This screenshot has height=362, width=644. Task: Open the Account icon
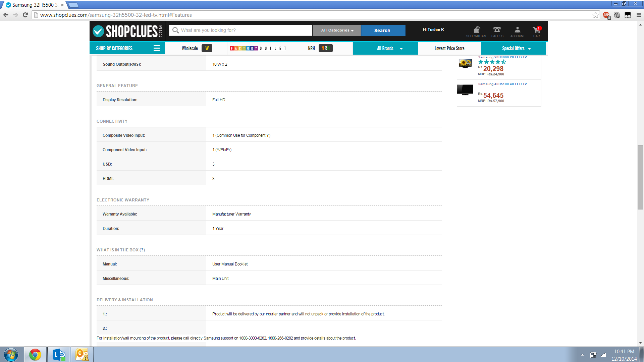[x=517, y=30]
